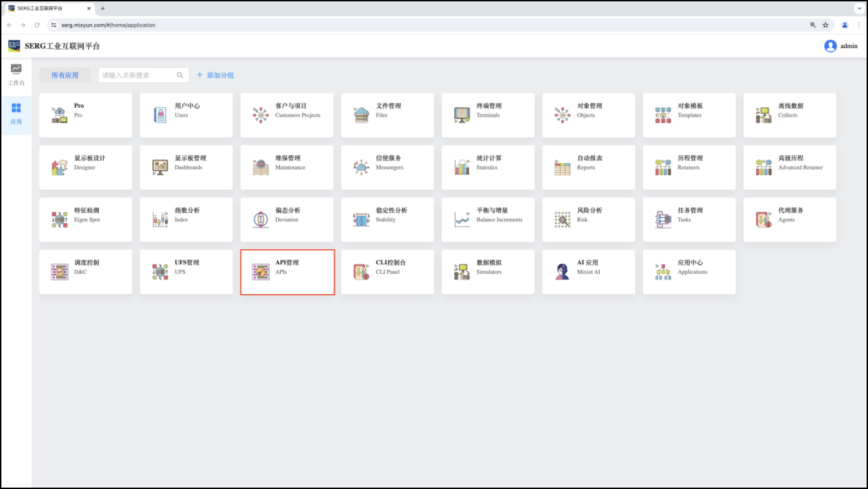The height and width of the screenshot is (489, 868).
Task: Focus the name search input field
Action: pos(137,75)
